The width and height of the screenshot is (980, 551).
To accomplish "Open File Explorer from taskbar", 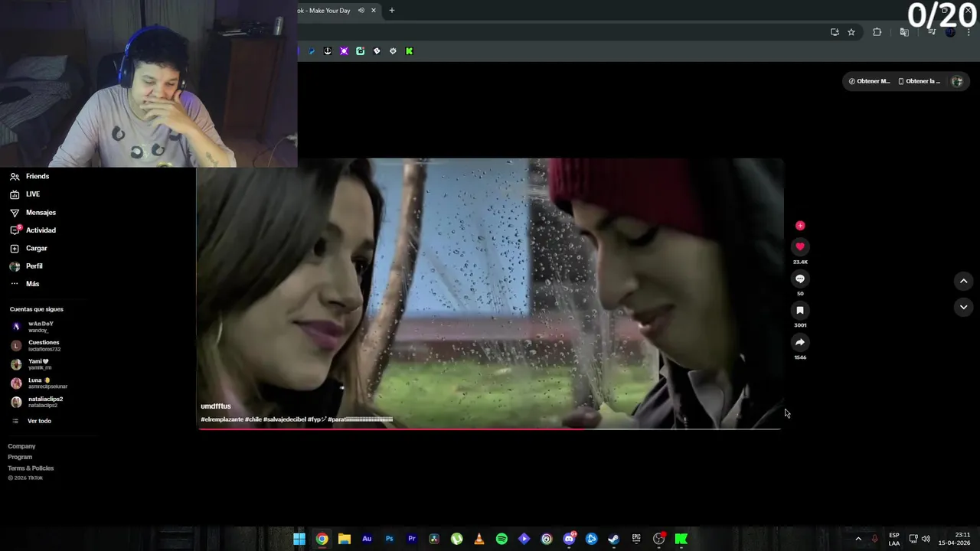I will coord(345,539).
